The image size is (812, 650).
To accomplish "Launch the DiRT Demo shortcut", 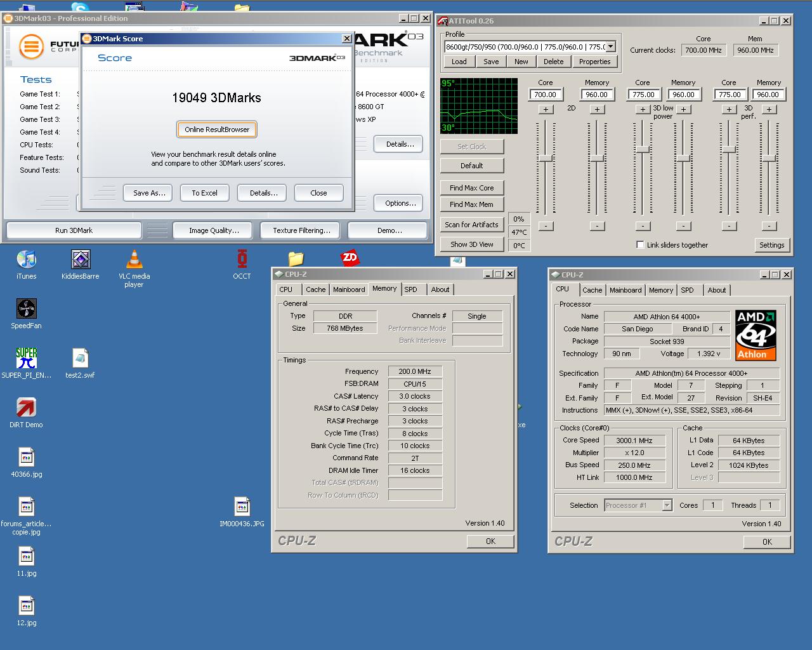I will pos(26,408).
